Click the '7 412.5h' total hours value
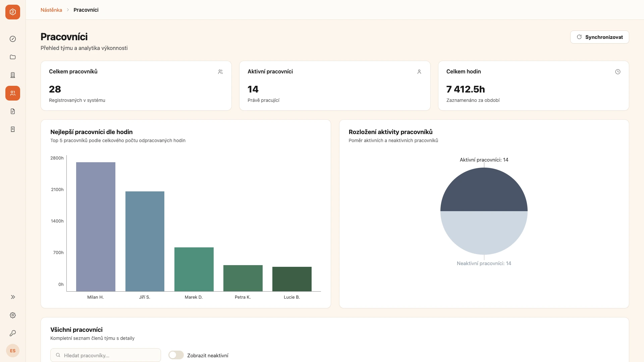This screenshot has height=362, width=644. point(466,89)
